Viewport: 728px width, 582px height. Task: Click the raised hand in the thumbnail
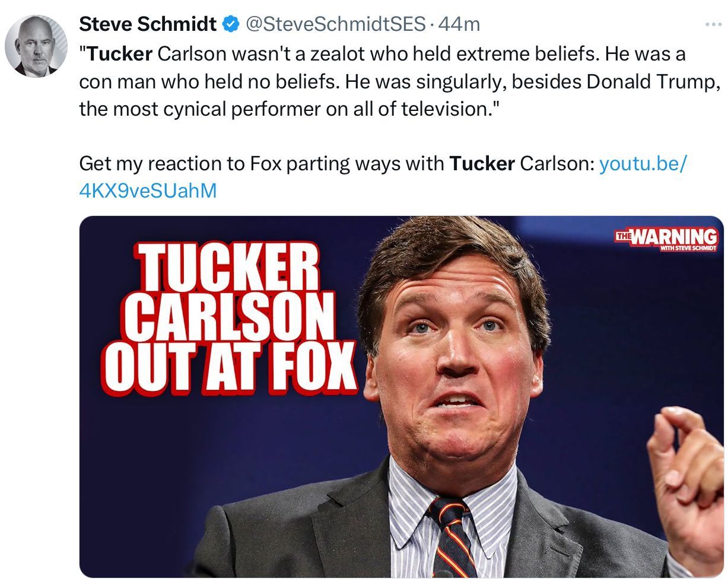tap(685, 469)
